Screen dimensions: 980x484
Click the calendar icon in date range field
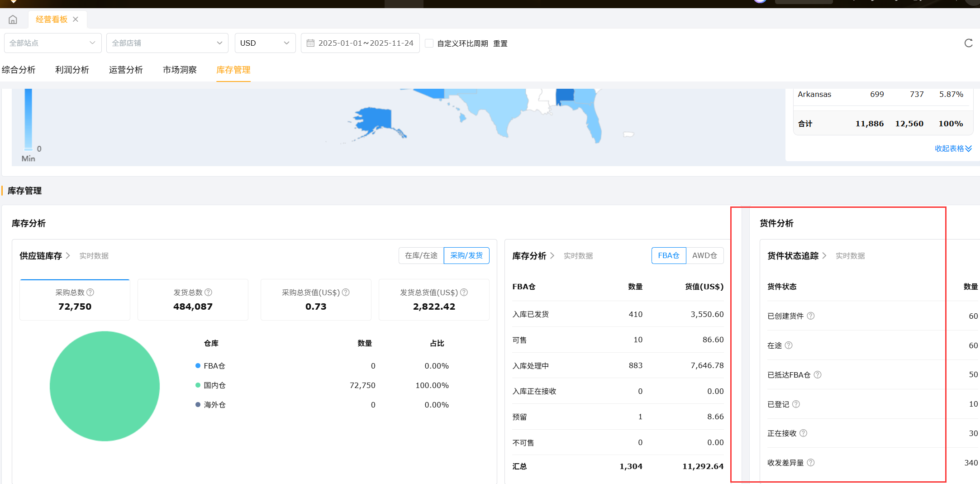310,43
